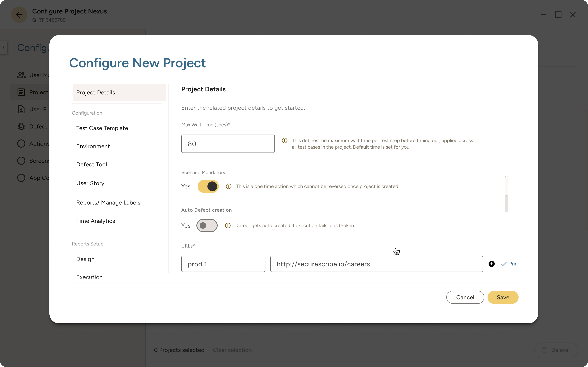Click info icon beside Auto Defect creation
588x367 pixels.
coord(228,226)
